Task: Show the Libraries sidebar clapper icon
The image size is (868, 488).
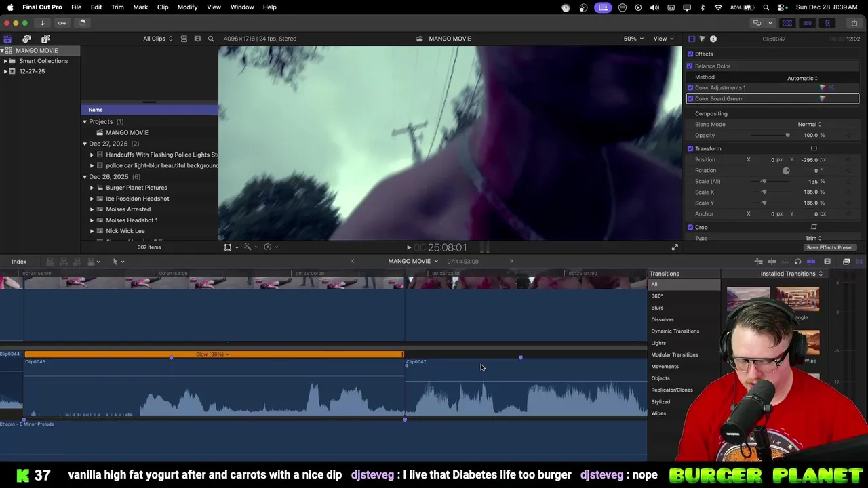Action: [x=7, y=39]
